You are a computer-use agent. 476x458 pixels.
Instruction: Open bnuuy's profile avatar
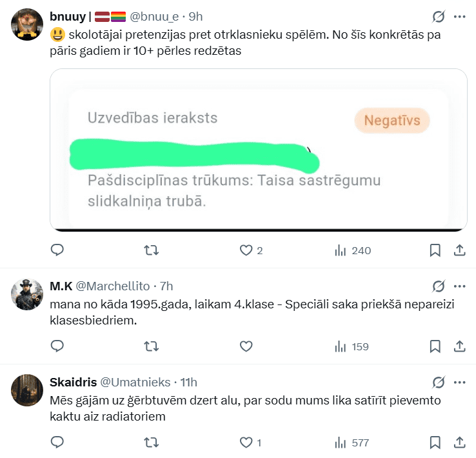tap(28, 25)
